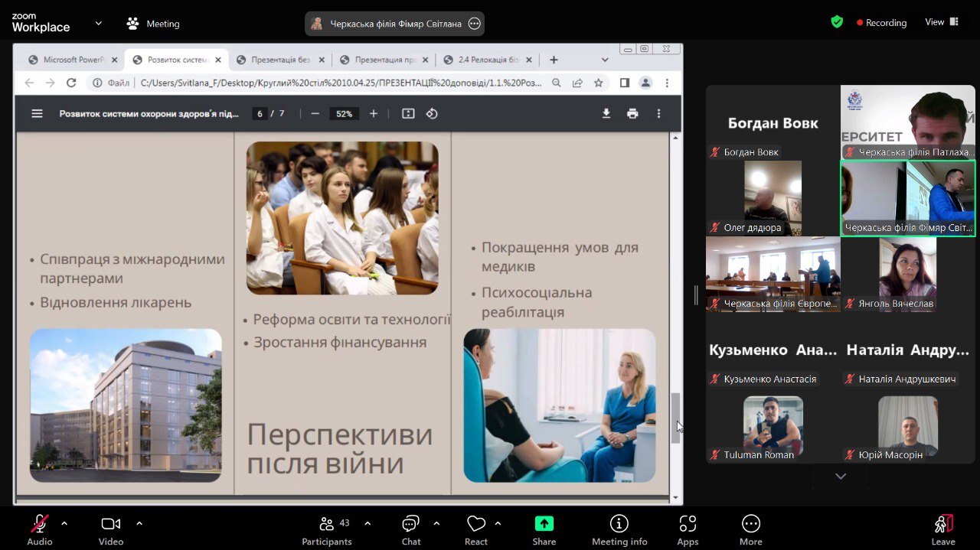Viewport: 980px width, 550px height.
Task: Open the View layout menu
Action: pos(941,22)
